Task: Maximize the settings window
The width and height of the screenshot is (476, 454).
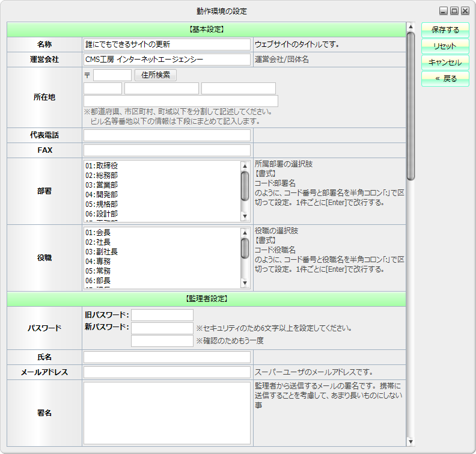Action: point(454,11)
